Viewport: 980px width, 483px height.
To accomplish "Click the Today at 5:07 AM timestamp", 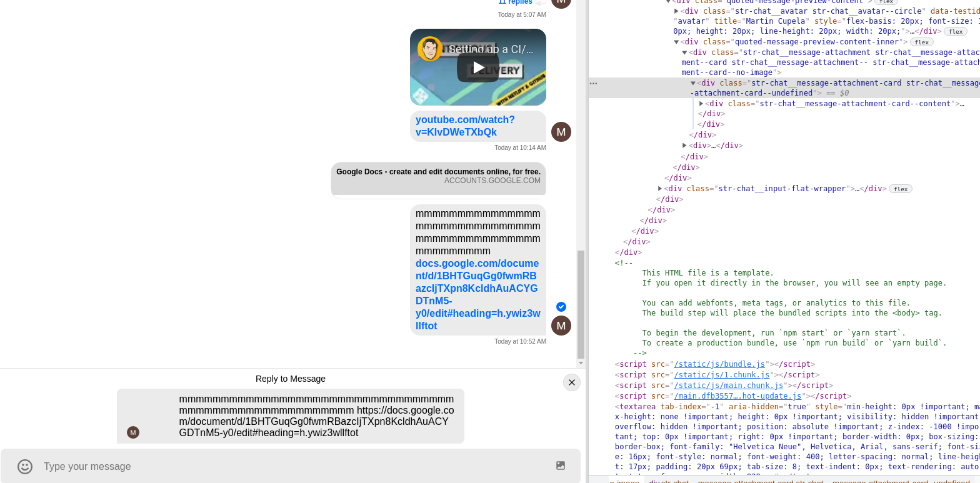I will click(522, 14).
